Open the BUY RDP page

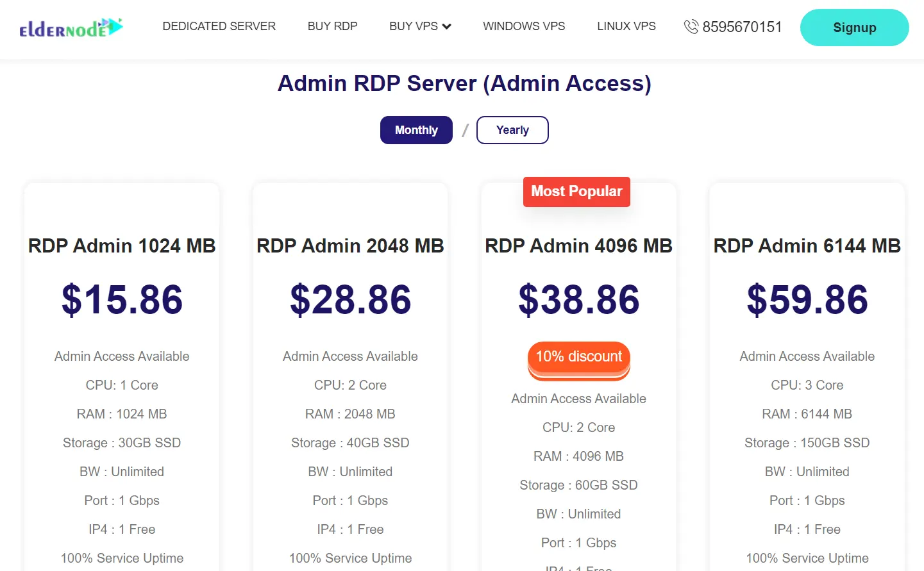click(x=332, y=26)
